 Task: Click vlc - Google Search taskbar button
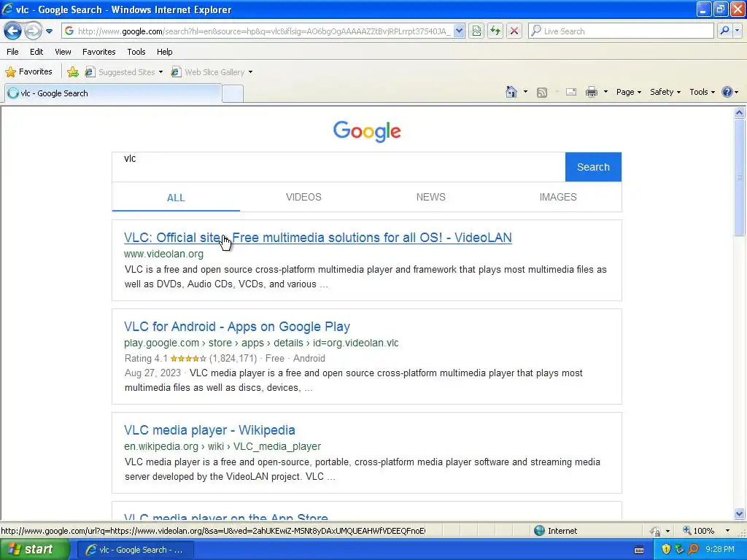click(136, 550)
